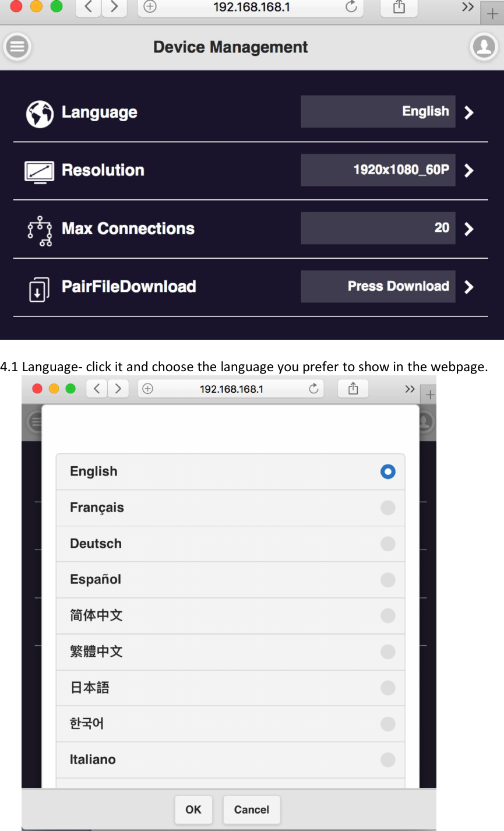Screen dimensions: 504x831
Task: Open the hamburger menu
Action: 17,47
